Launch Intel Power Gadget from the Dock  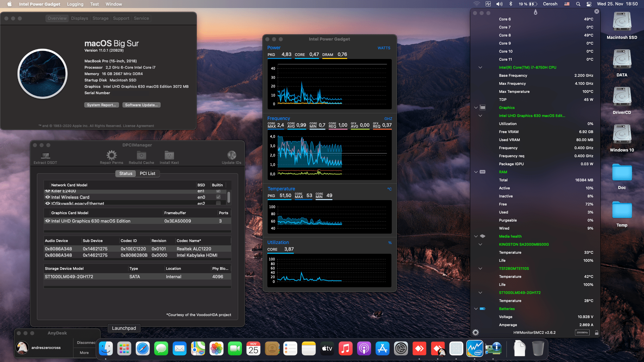click(x=475, y=348)
